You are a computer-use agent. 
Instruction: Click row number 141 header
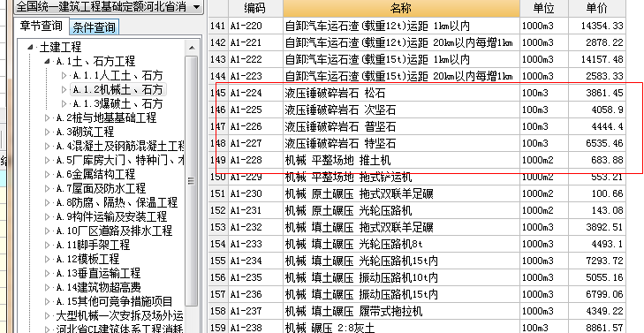(217, 26)
